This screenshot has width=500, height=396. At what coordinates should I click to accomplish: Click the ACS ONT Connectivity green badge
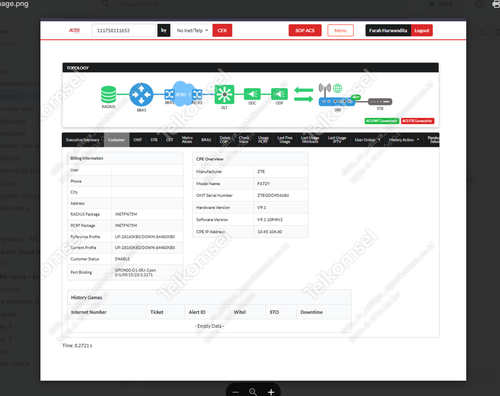coord(382,121)
